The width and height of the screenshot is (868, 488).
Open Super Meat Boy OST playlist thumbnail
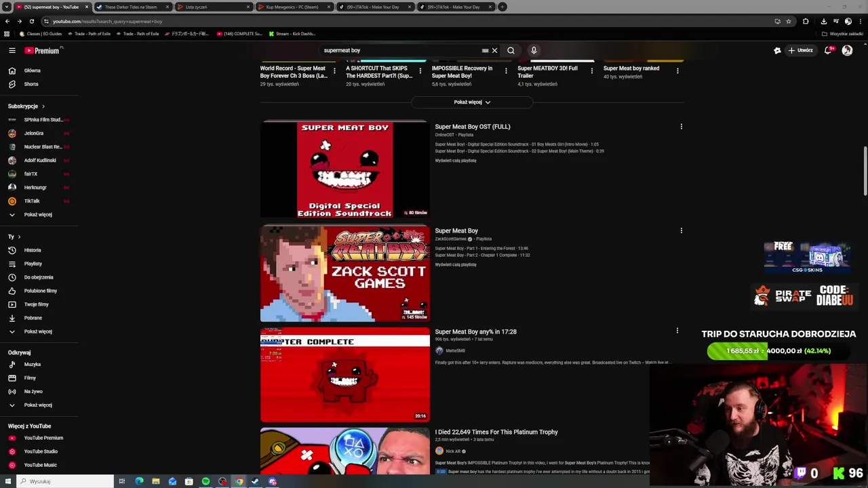click(344, 169)
